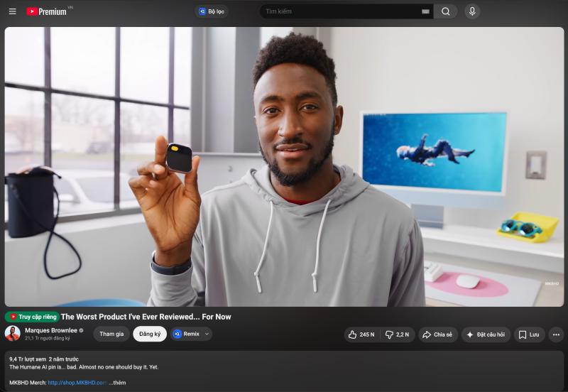Click the 9,4 Tr lượt xem text
This screenshot has width=568, height=392.
[28, 359]
